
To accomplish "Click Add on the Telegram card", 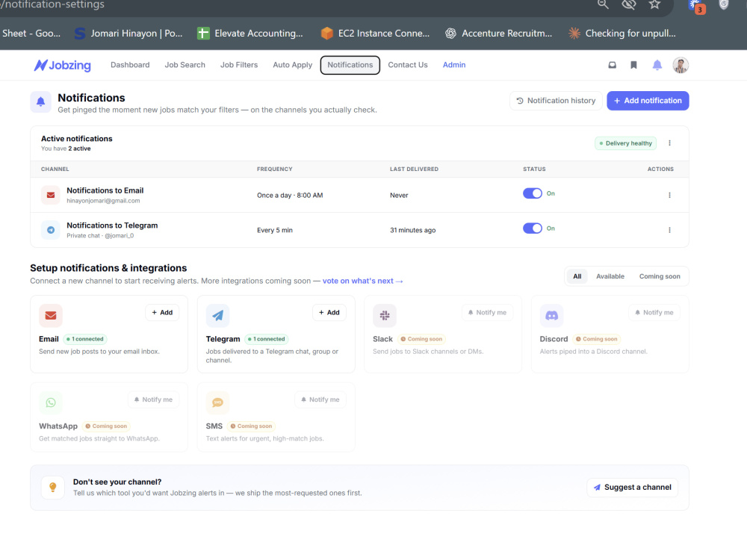I will tap(329, 312).
